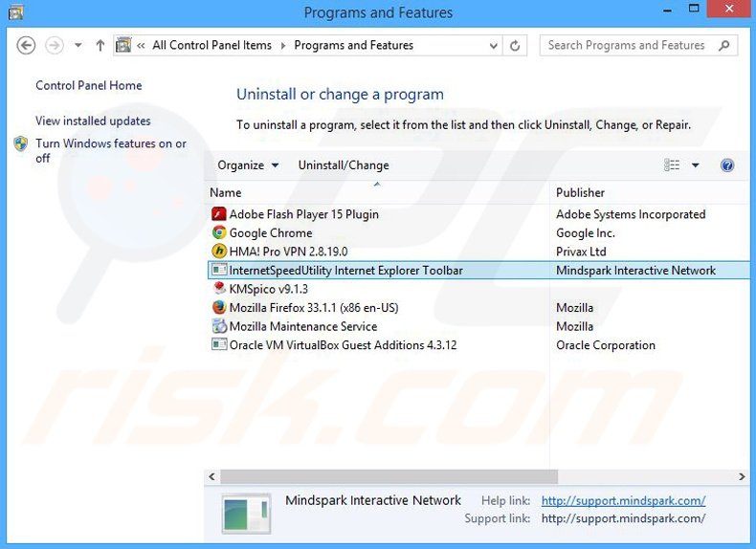
Task: Click Adobe Systems Incorporated publisher cell
Action: [631, 214]
